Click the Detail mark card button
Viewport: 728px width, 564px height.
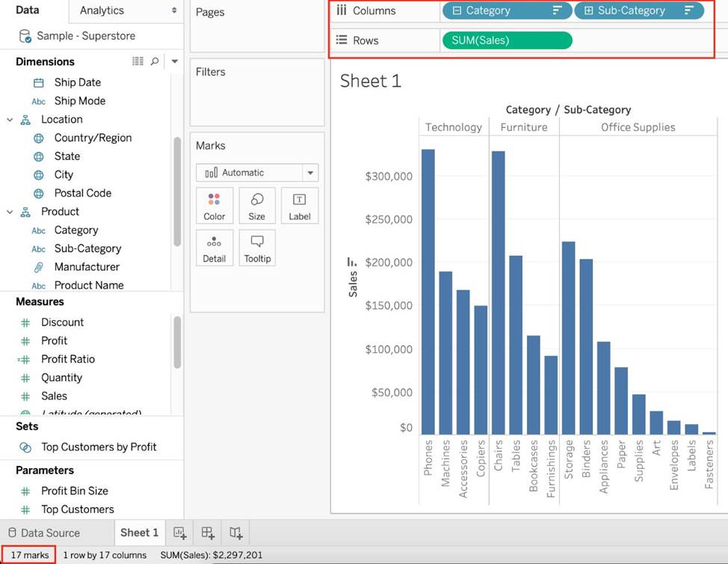click(215, 248)
